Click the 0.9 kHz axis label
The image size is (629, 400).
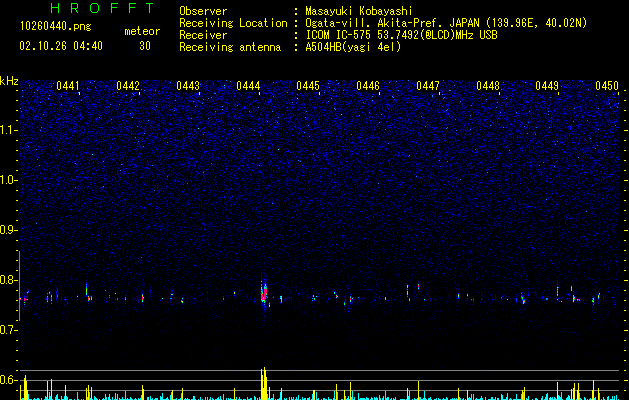coord(9,230)
